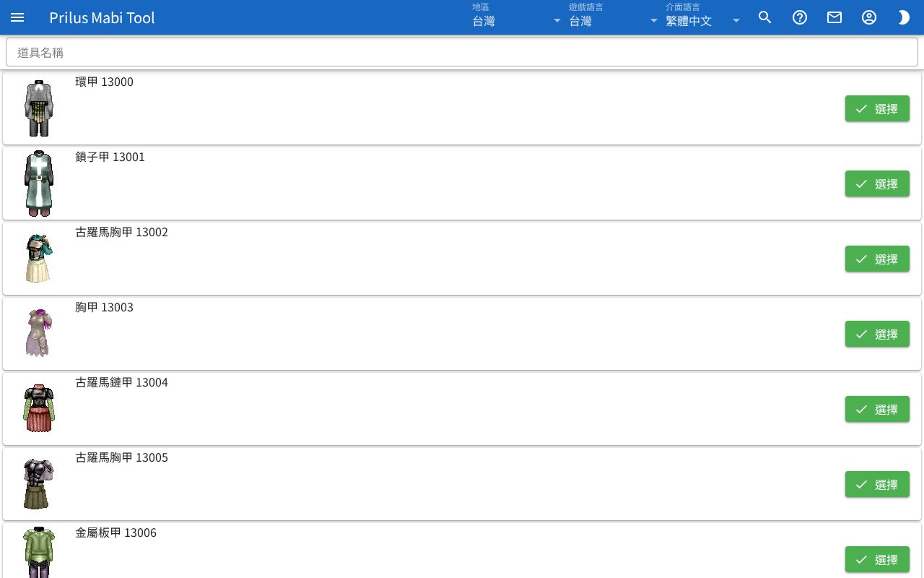Viewport: 924px width, 578px height.
Task: Choose 選擇 for 古羅馬鏈甲 13004
Action: [x=877, y=409]
